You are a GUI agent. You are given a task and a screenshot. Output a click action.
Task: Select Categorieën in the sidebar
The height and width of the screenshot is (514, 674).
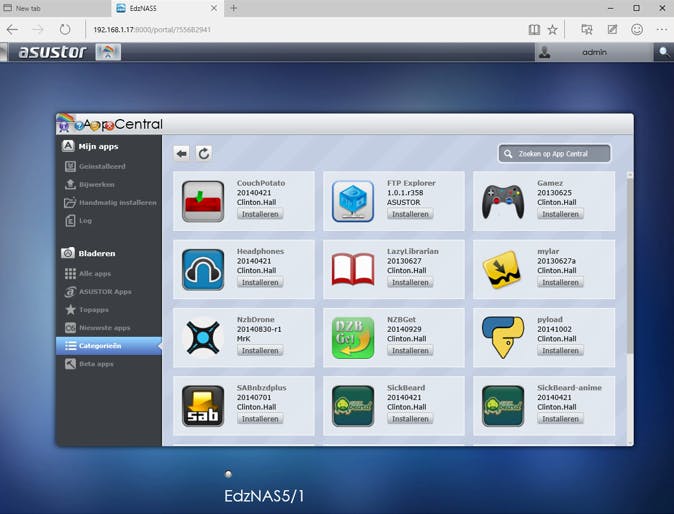[x=109, y=346]
